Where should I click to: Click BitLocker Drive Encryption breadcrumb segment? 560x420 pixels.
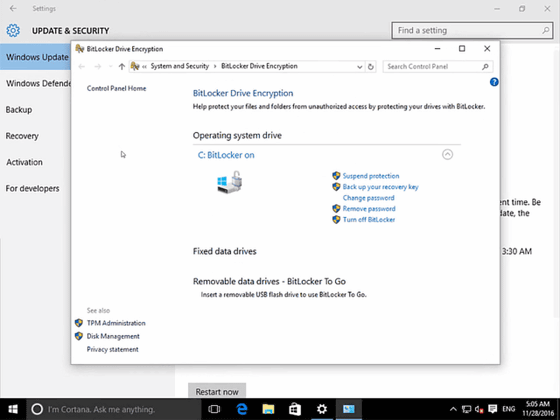[259, 66]
